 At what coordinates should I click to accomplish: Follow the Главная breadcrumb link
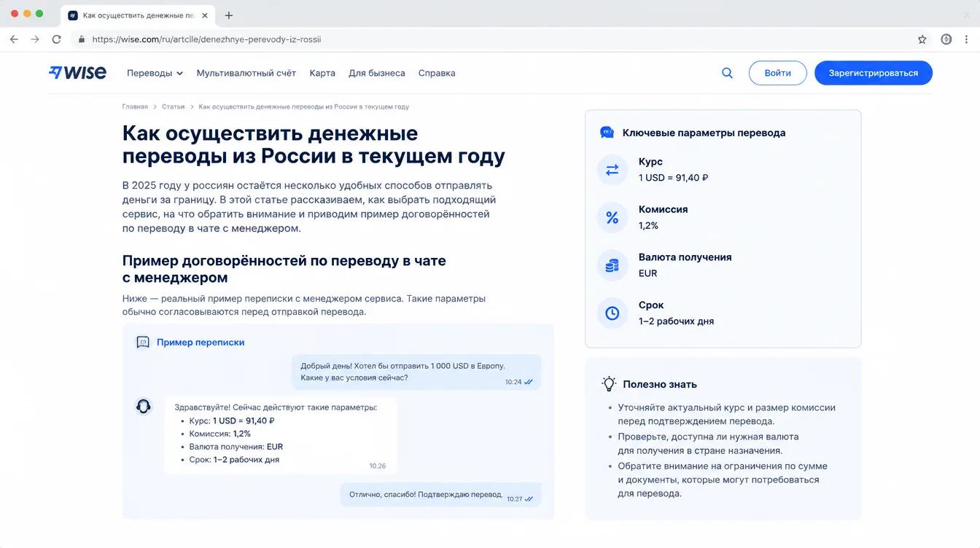135,106
